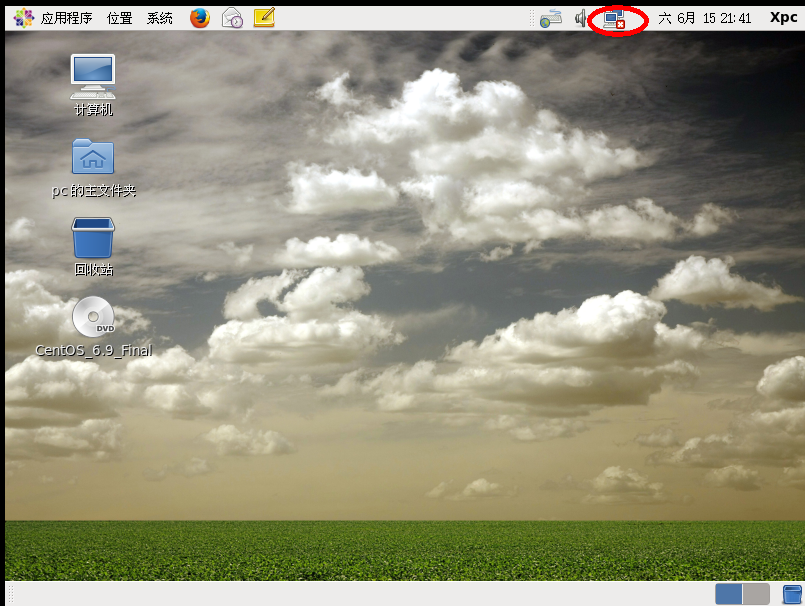Open the notes editor panel icon
805x606 pixels.
pos(264,17)
